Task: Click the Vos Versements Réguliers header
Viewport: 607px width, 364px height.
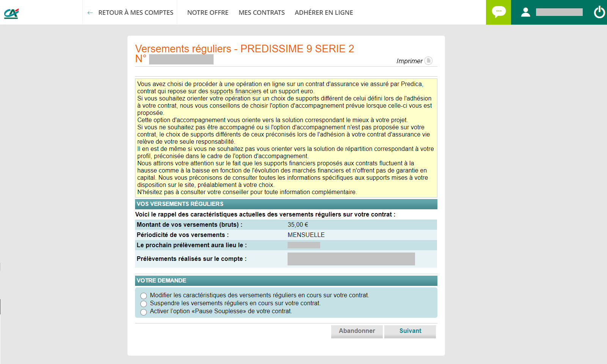Action: point(180,204)
